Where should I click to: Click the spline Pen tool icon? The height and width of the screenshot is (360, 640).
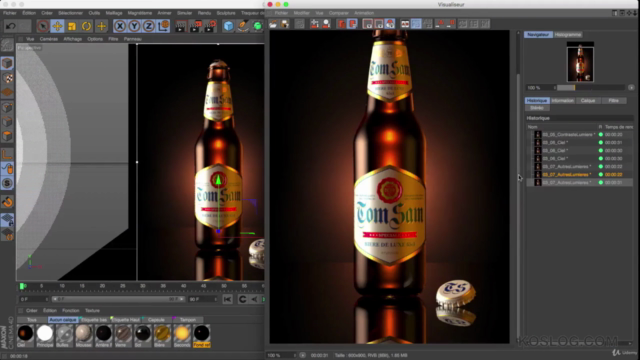(x=243, y=26)
